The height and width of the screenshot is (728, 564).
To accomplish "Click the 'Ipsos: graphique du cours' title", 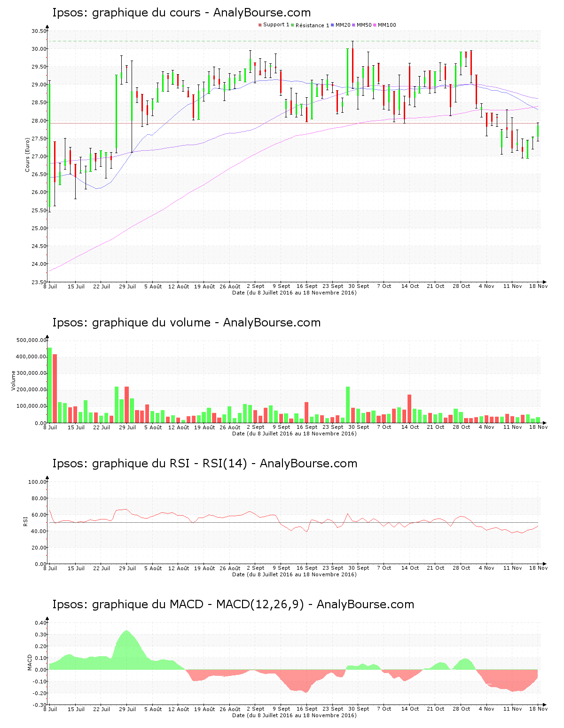I will (126, 13).
